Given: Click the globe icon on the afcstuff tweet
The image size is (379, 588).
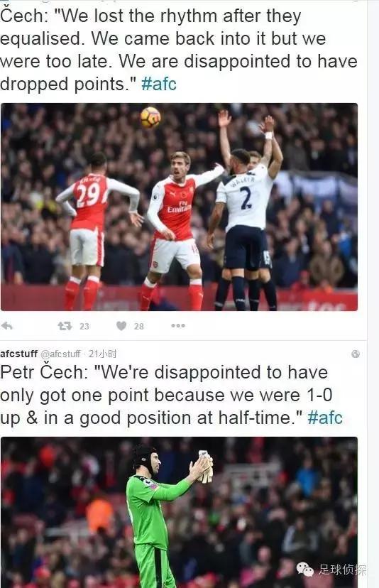Looking at the screenshot, I should pos(356,354).
